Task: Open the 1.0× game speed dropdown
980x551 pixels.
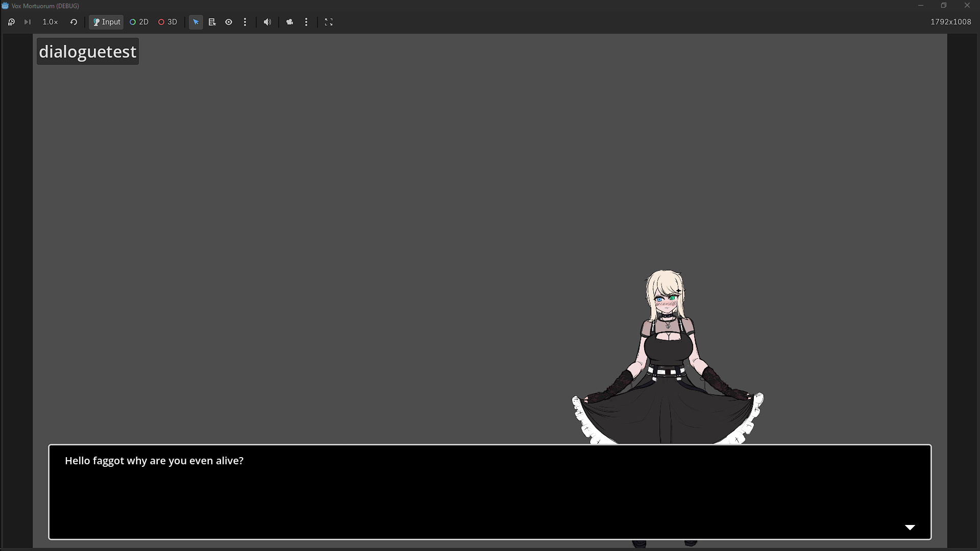Action: 50,22
